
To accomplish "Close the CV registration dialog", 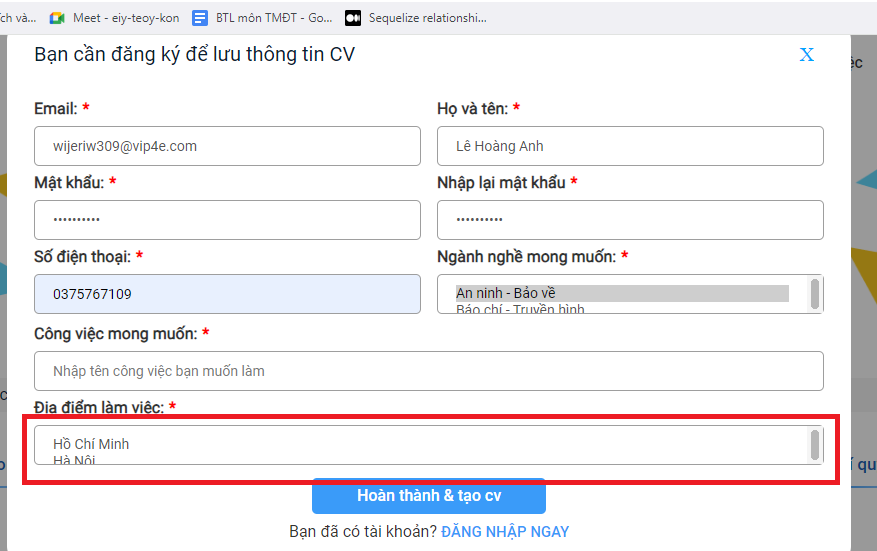I will tap(806, 55).
